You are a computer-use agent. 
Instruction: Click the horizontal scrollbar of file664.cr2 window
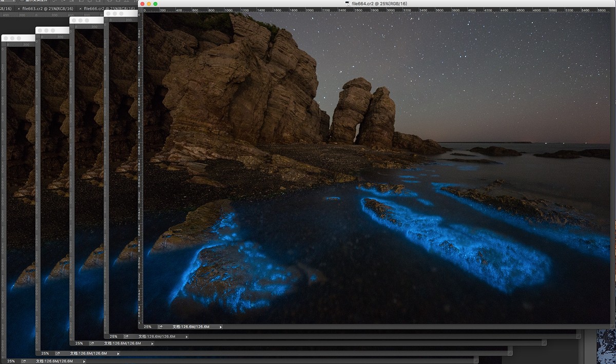[411, 327]
